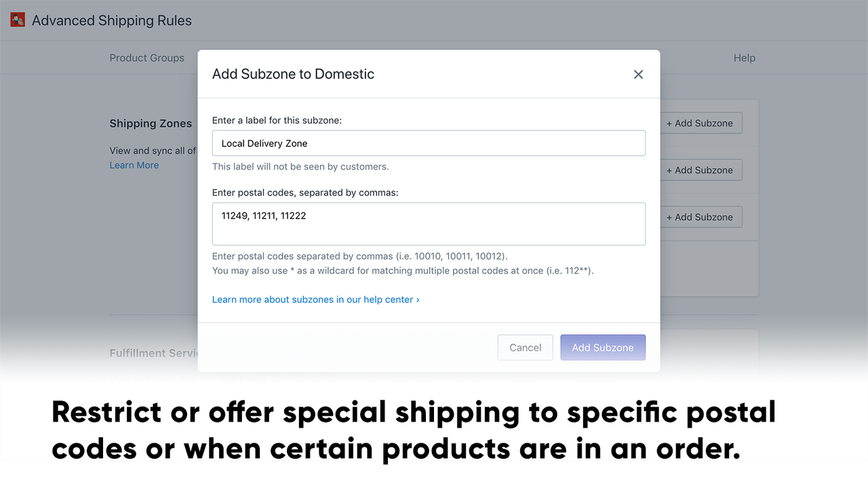Screen dimensions: 868x488
Task: Click inside the subzone label field
Action: point(428,143)
